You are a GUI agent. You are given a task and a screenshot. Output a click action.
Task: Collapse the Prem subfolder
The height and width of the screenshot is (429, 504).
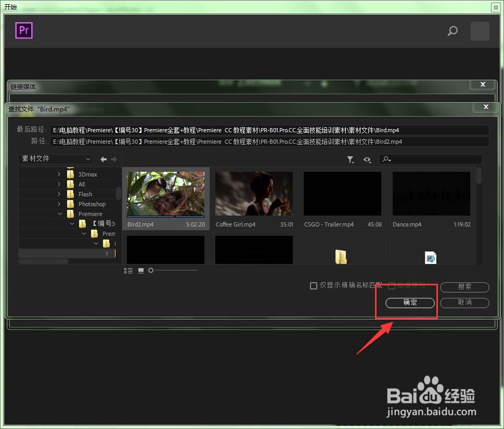(x=84, y=234)
